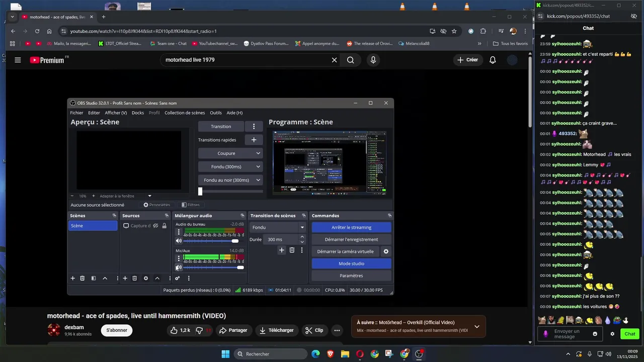Remove scene transition with trash icon
The image size is (644, 362).
coord(292,250)
